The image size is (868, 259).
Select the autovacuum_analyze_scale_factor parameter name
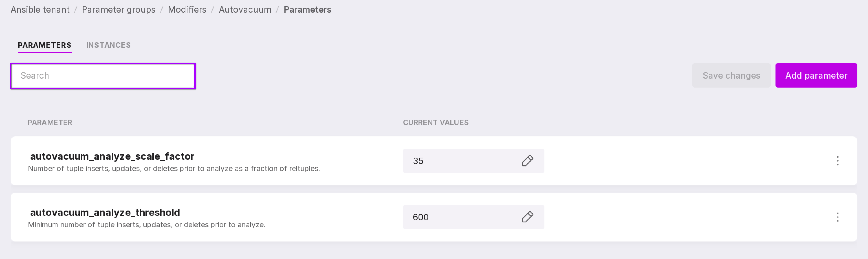coord(112,156)
